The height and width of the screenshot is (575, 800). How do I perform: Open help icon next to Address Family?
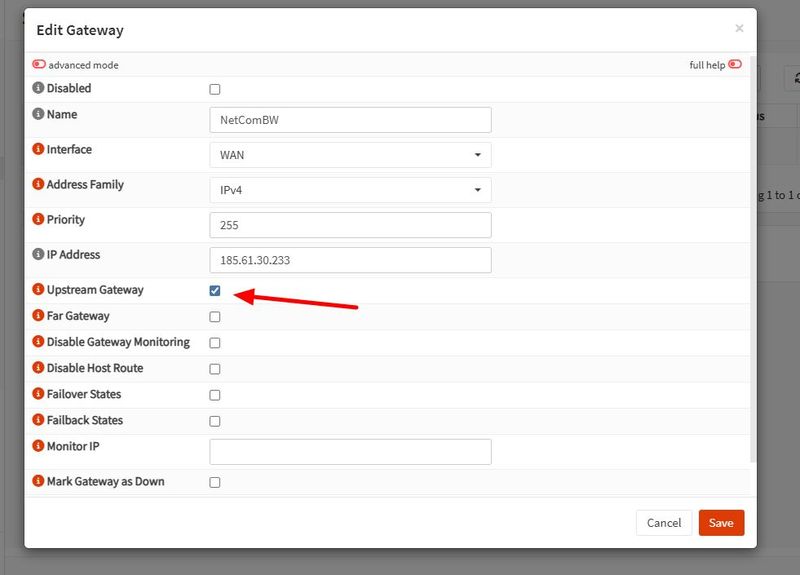click(x=38, y=184)
